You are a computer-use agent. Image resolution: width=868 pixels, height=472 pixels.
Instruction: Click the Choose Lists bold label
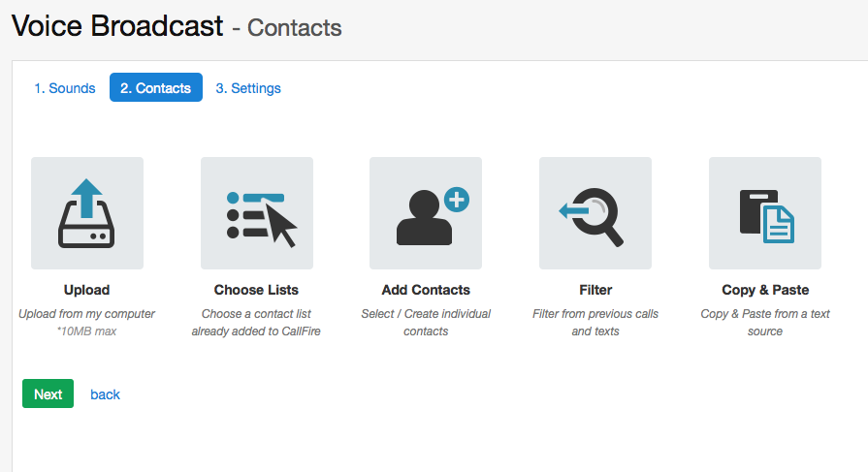tap(256, 290)
